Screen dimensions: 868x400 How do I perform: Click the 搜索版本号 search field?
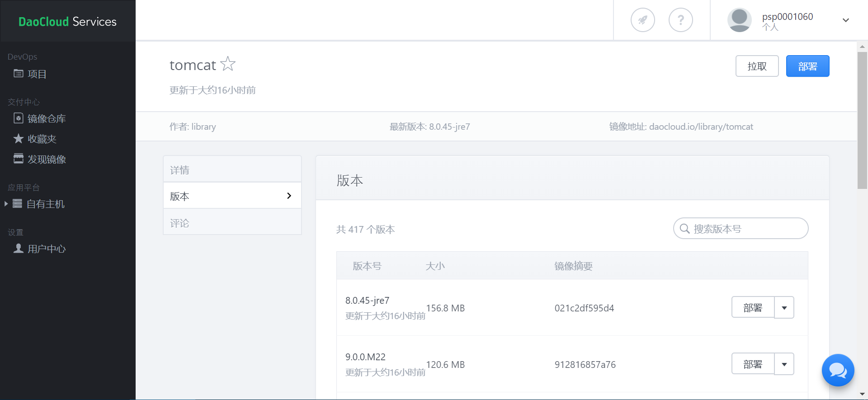coord(741,228)
